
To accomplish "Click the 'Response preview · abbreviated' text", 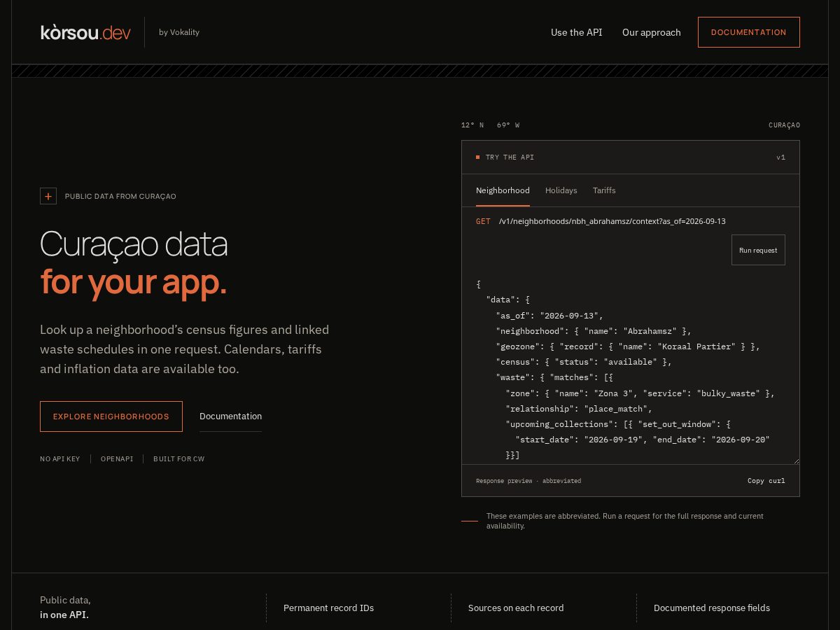I will point(528,481).
